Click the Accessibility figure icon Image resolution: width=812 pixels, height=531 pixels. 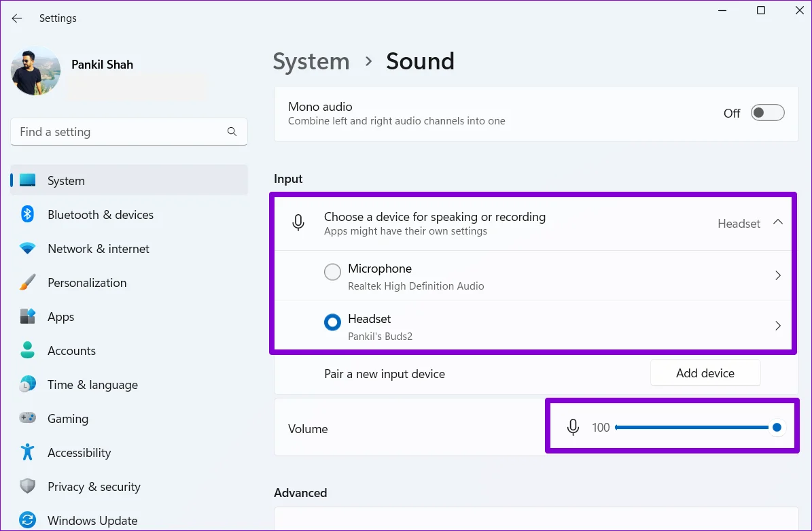27,453
